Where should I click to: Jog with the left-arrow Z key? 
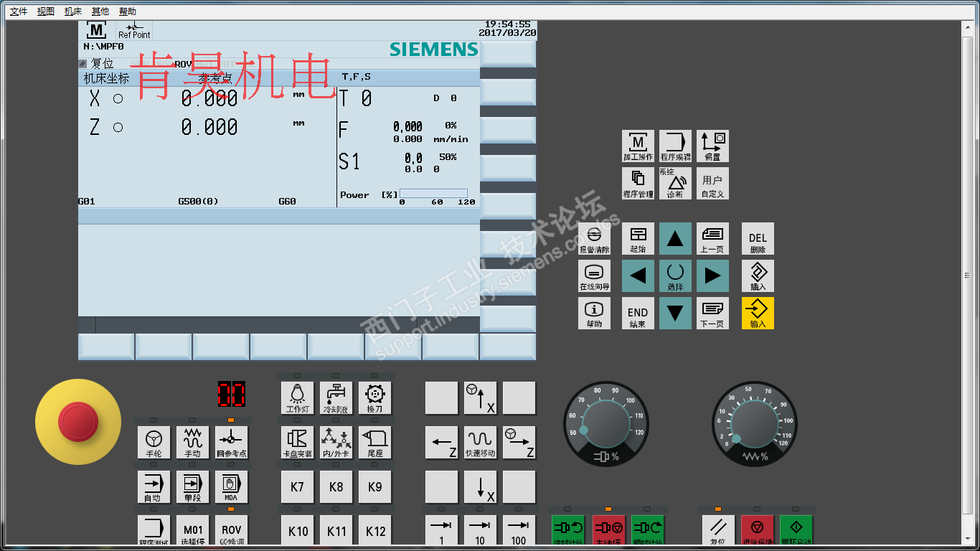[x=441, y=443]
